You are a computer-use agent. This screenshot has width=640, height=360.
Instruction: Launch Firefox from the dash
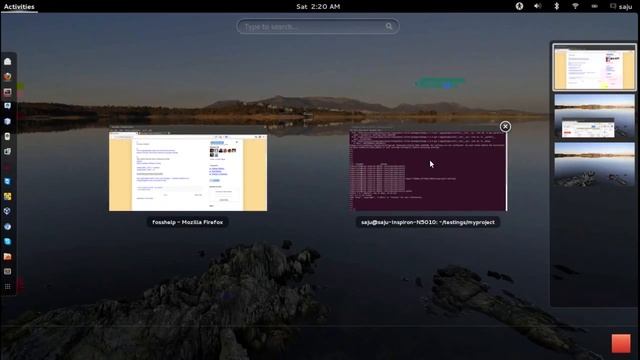[x=7, y=76]
